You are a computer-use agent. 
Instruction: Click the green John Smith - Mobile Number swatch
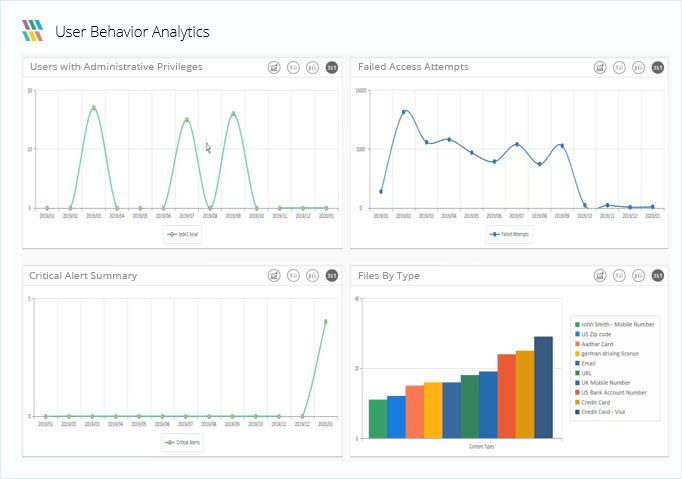pos(577,325)
